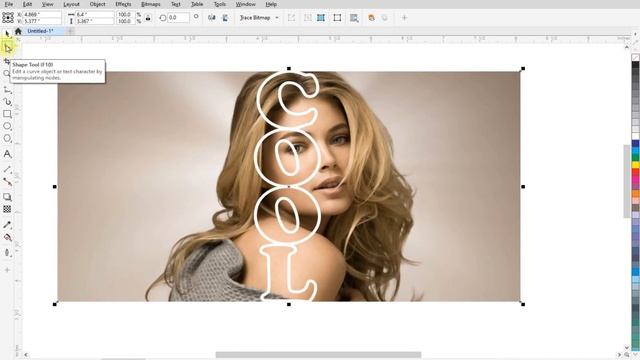
Task: Select the Connector tool
Action: pos(7,182)
